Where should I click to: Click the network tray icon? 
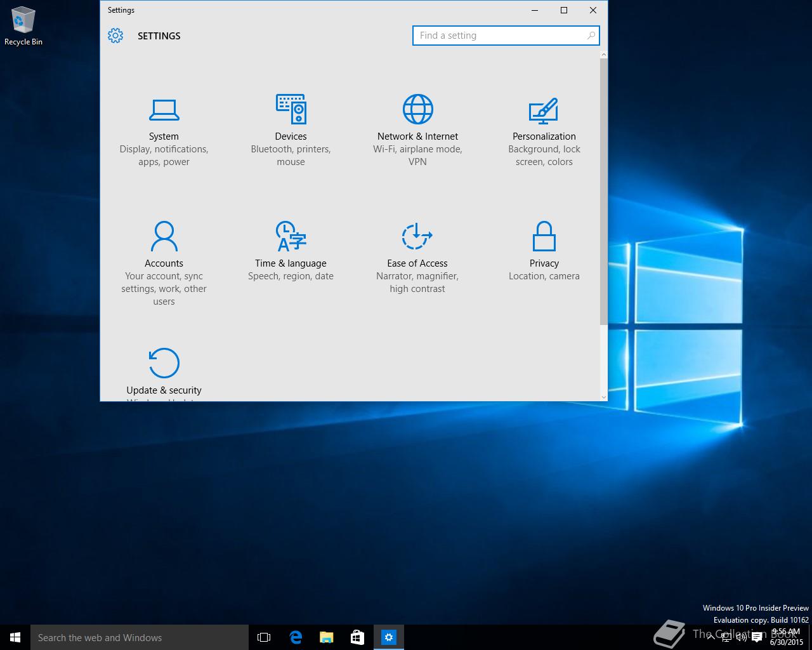[x=726, y=638]
